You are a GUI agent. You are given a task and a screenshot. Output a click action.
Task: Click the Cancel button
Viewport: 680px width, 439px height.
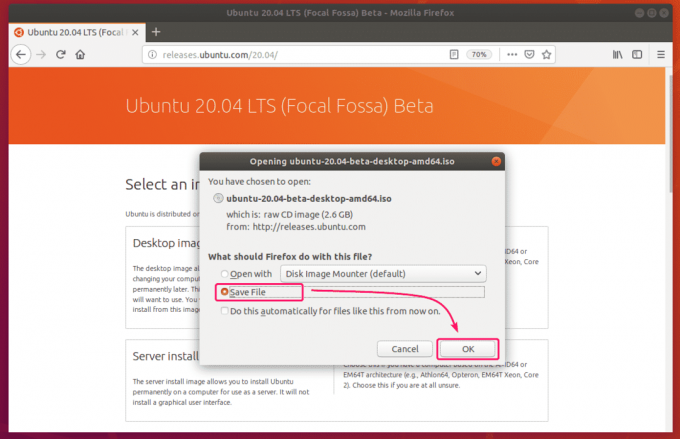[x=405, y=349]
